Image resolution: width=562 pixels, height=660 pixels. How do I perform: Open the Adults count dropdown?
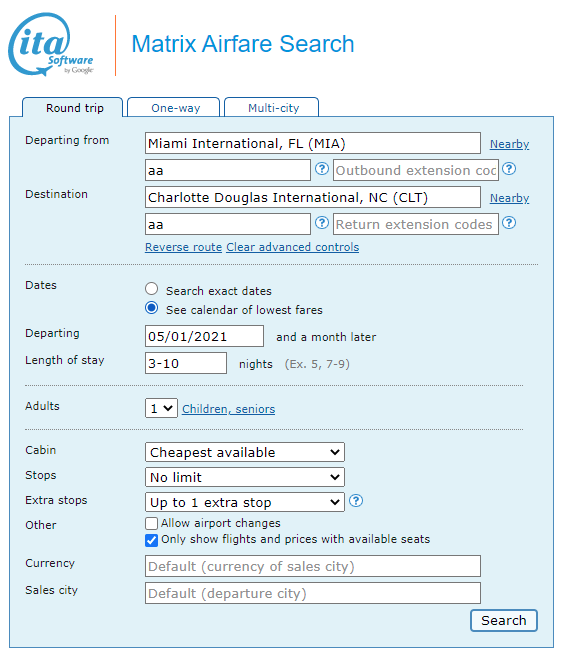click(x=161, y=408)
